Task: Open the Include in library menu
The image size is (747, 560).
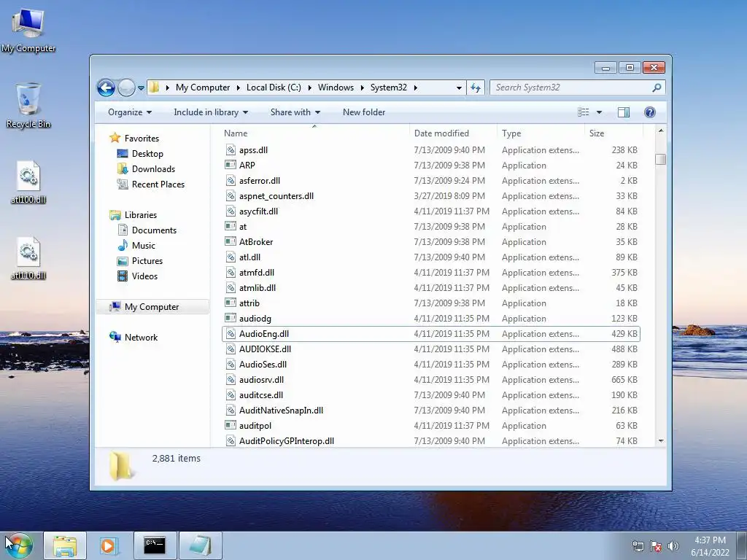Action: click(x=211, y=112)
